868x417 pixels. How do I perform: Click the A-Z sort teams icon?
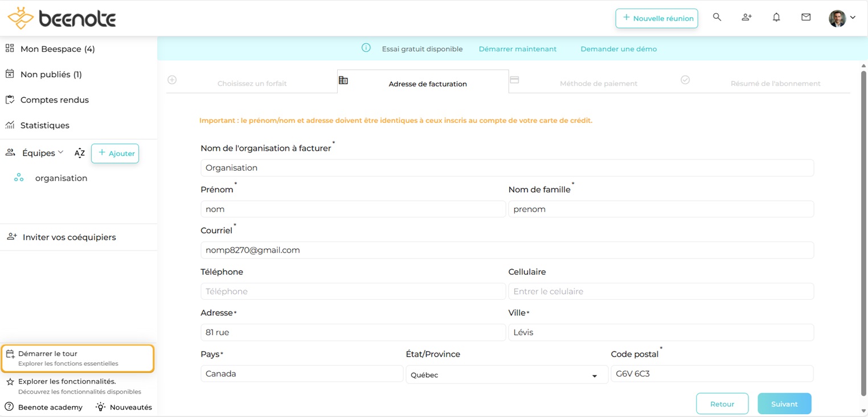point(80,153)
